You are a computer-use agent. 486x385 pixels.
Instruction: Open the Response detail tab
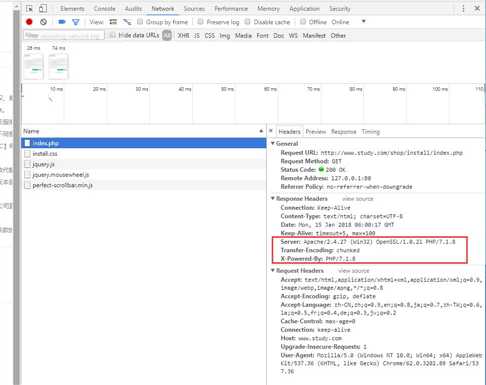344,132
